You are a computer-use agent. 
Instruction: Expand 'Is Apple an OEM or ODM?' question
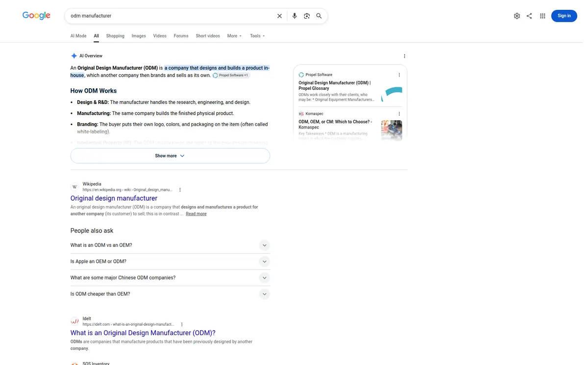click(170, 261)
